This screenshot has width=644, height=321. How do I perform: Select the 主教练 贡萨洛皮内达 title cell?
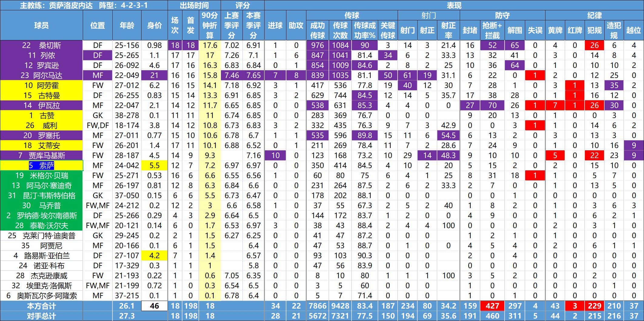tap(84, 5)
